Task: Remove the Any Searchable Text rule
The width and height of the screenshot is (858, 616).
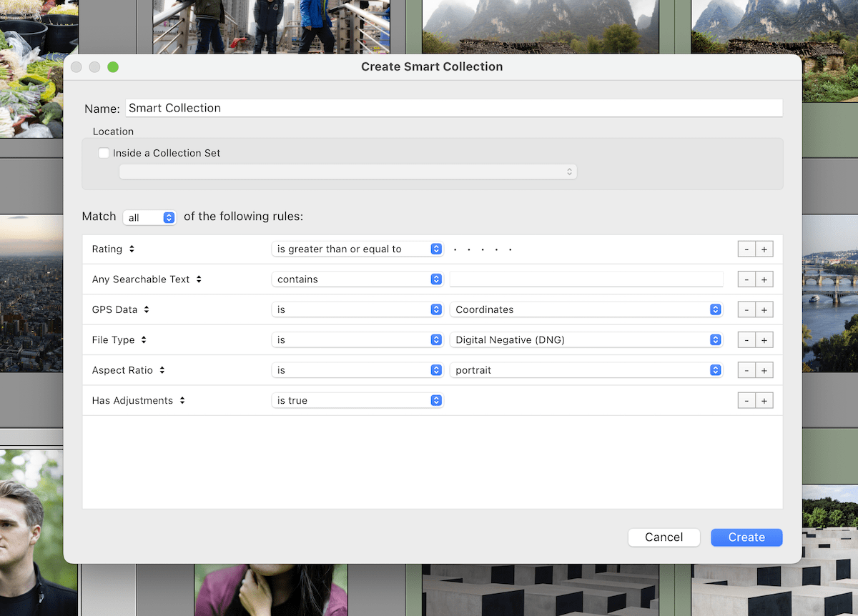Action: 745,279
